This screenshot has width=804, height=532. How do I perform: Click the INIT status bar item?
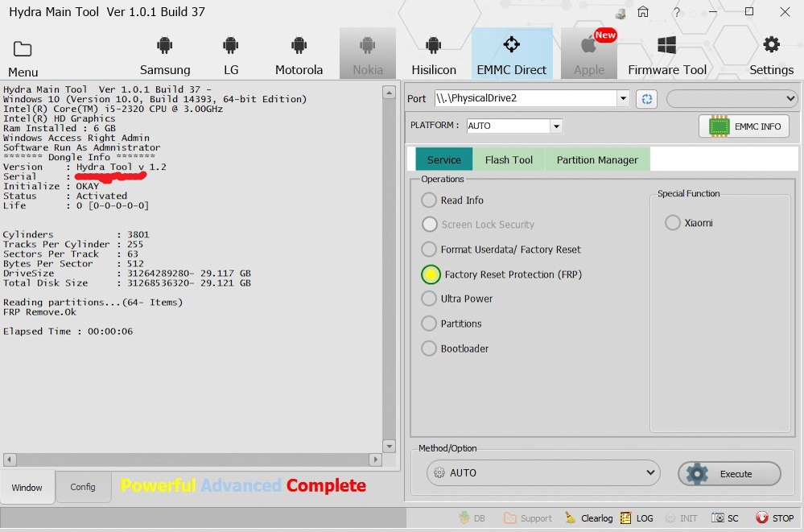681,518
